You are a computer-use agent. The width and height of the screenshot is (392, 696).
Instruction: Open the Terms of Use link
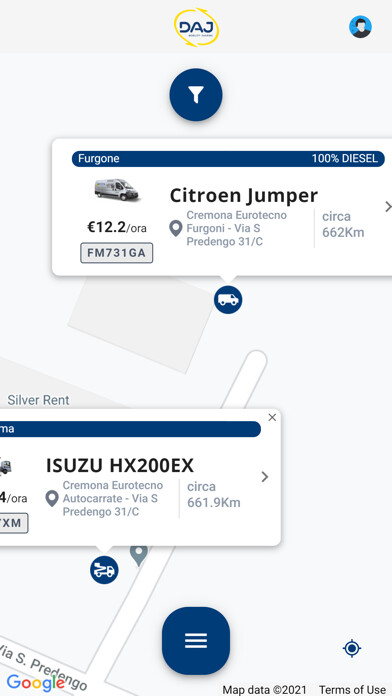click(352, 690)
